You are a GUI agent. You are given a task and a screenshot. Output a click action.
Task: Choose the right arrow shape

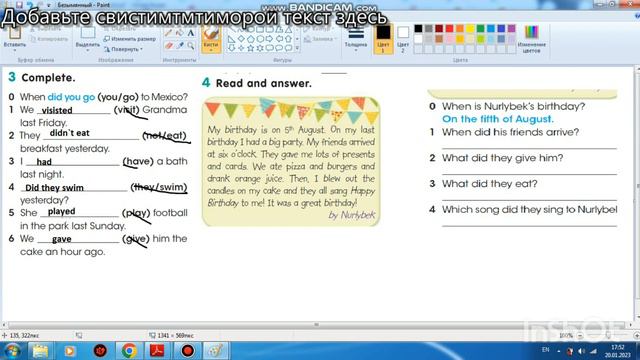pos(269,39)
